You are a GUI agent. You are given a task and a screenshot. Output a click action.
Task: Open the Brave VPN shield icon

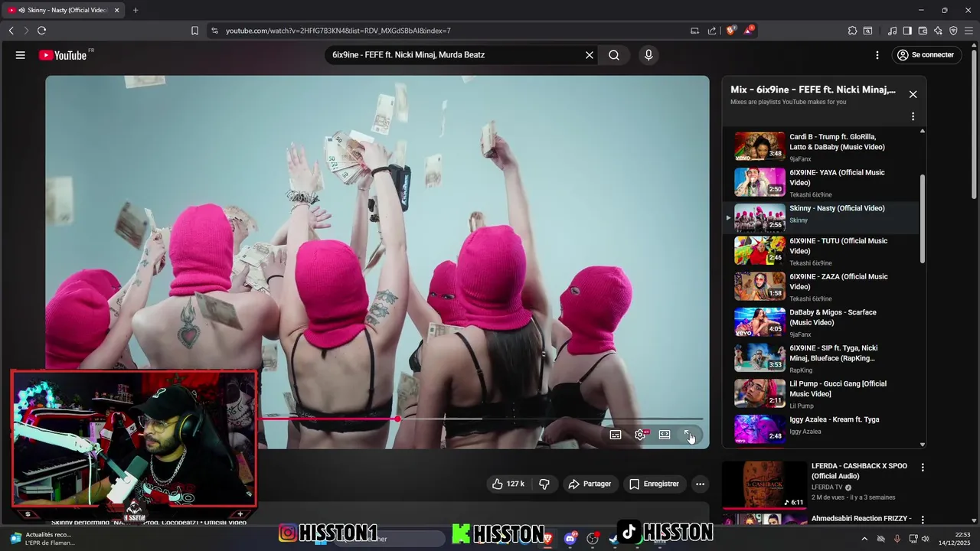953,31
